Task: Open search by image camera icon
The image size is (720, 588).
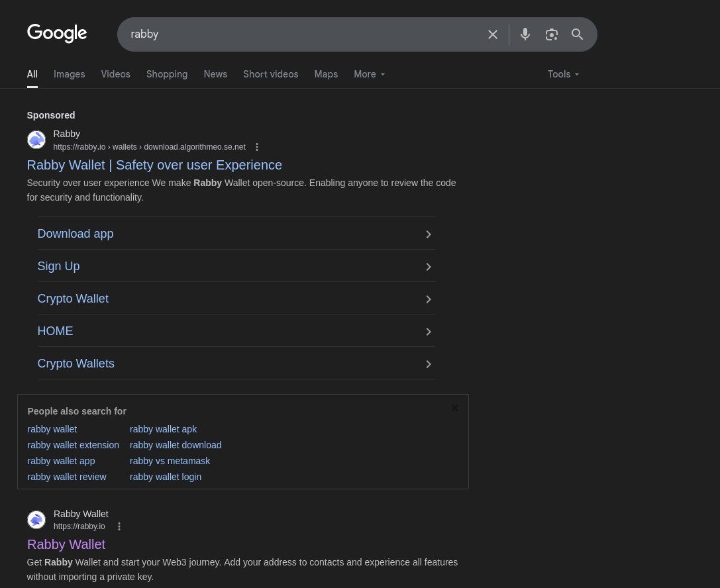Action: (x=552, y=34)
